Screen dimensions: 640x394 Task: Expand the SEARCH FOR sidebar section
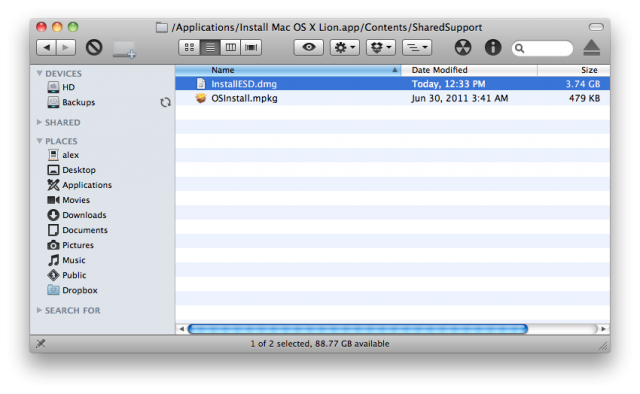pos(39,310)
